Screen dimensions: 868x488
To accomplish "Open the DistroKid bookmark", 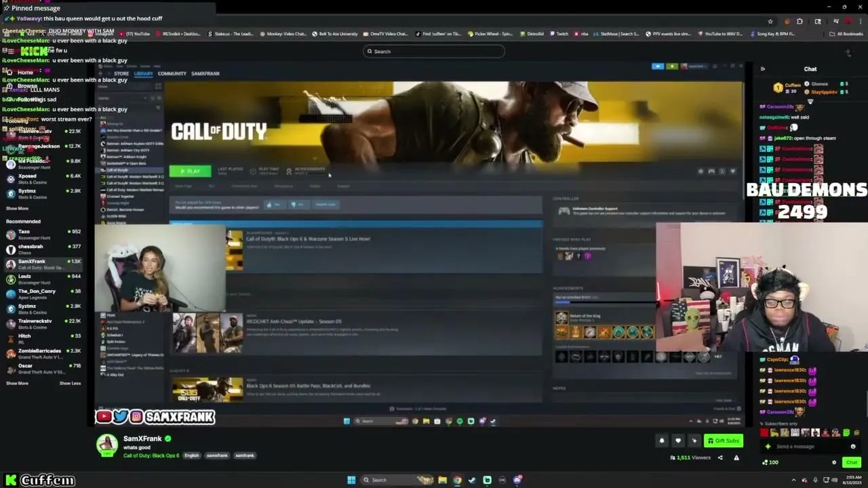I will (531, 34).
